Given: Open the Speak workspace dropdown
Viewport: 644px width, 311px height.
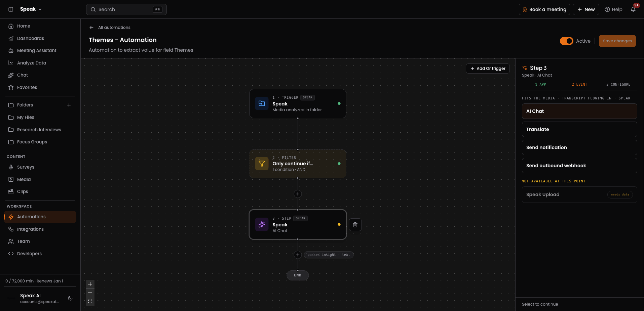Looking at the screenshot, I should (31, 9).
